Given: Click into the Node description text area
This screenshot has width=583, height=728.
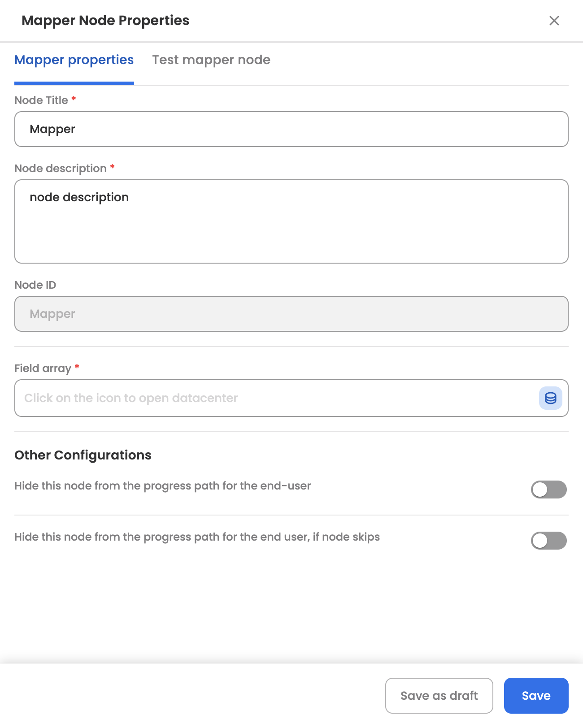Looking at the screenshot, I should coord(291,221).
